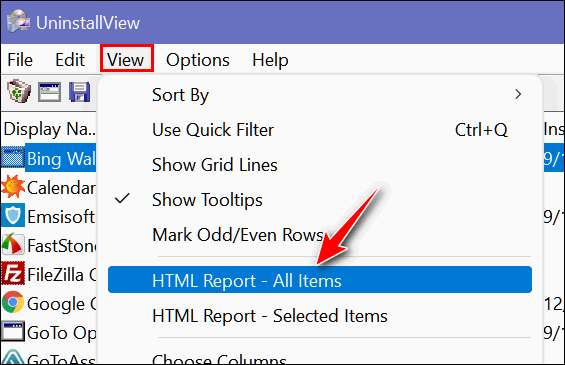The image size is (565, 365).
Task: Click the GoTo Opener window icon
Action: [13, 331]
